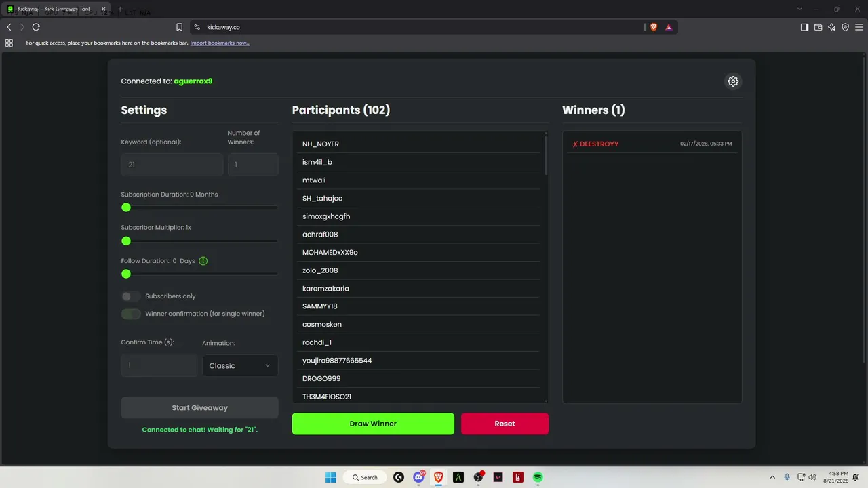Open volume control in system tray
This screenshot has height=488, width=868.
(812, 477)
